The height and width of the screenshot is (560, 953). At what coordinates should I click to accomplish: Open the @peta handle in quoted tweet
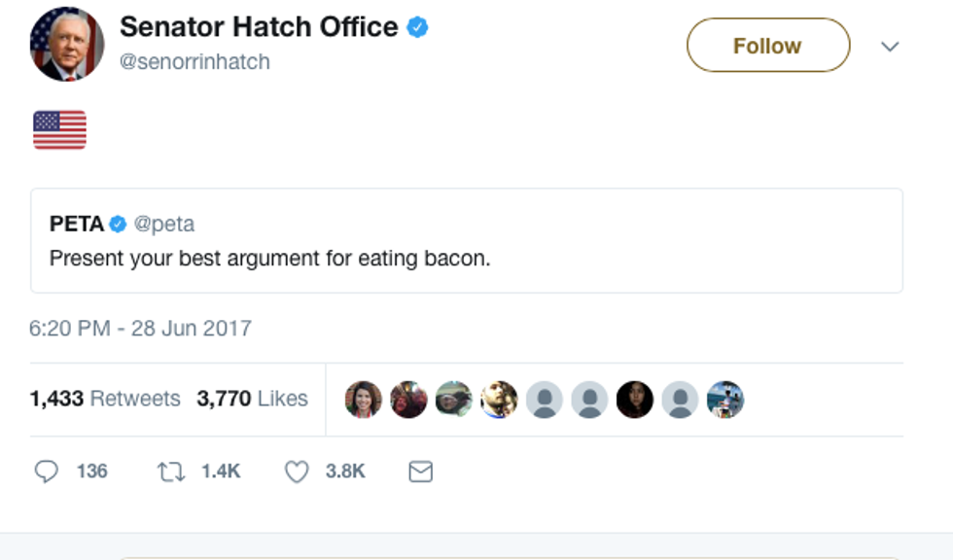pos(164,225)
